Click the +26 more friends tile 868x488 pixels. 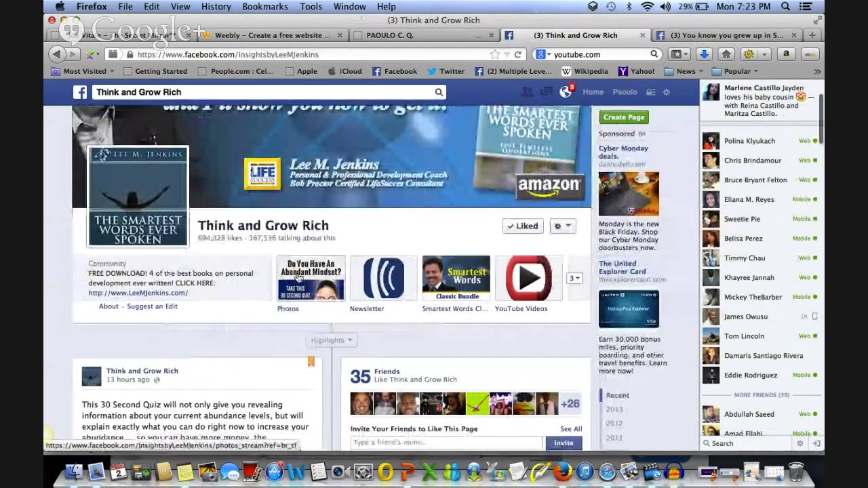570,403
